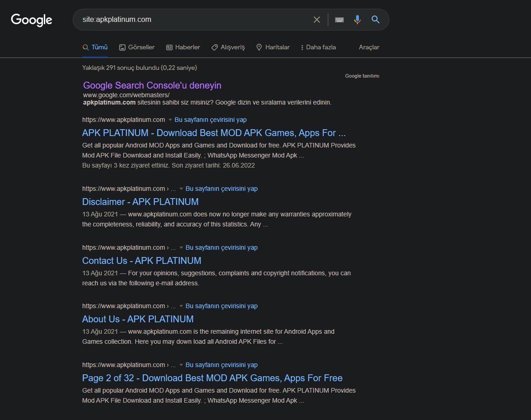The width and height of the screenshot is (531, 420).
Task: Open the About Us - APK PLATINUM result
Action: coord(138,319)
